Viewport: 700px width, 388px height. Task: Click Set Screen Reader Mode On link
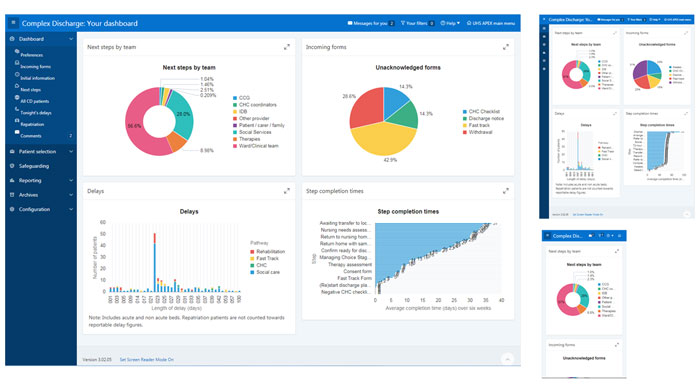tap(147, 359)
